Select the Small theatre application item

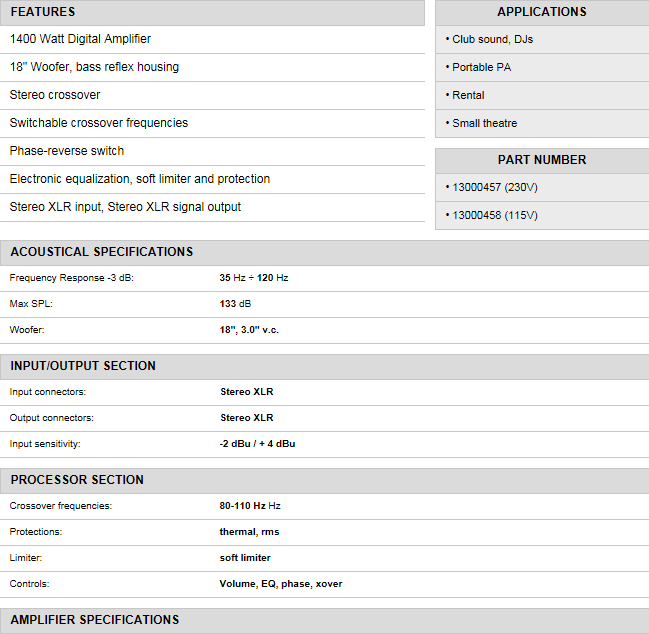click(x=484, y=123)
